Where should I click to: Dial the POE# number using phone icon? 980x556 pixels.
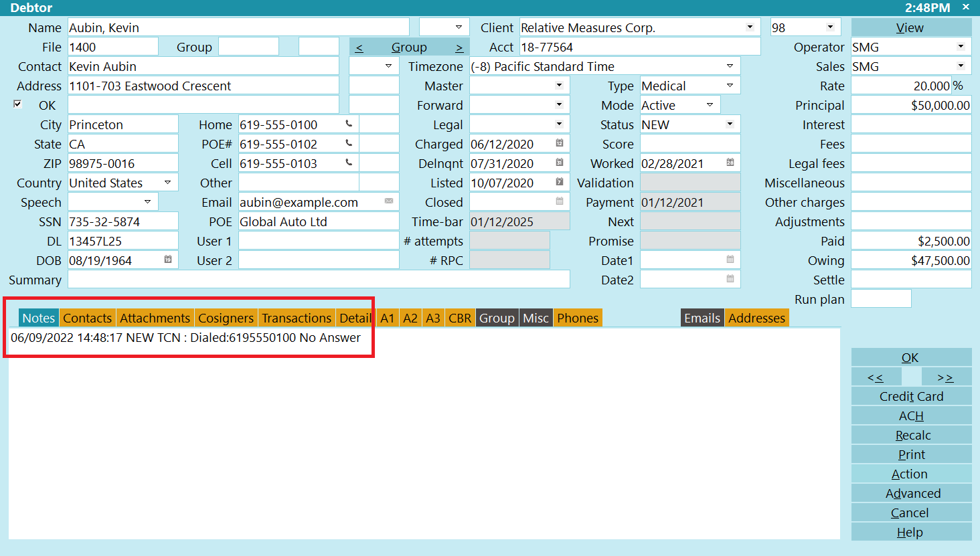(x=349, y=144)
